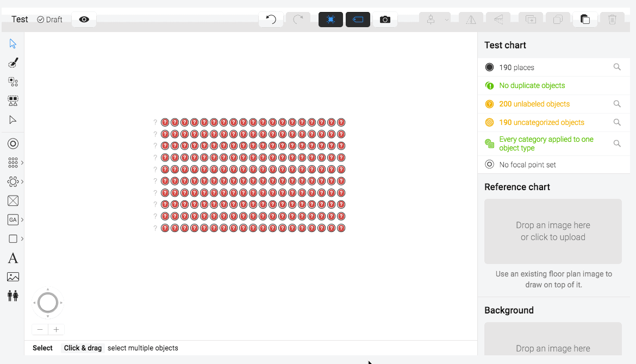This screenshot has height=364, width=636.
Task: Find the 200 unlabeled objects
Action: [617, 104]
